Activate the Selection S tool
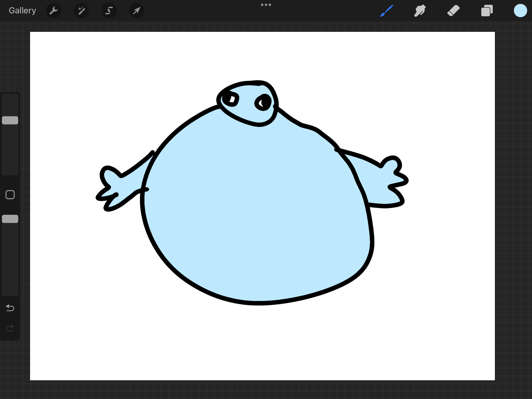Image resolution: width=532 pixels, height=399 pixels. pyautogui.click(x=109, y=11)
